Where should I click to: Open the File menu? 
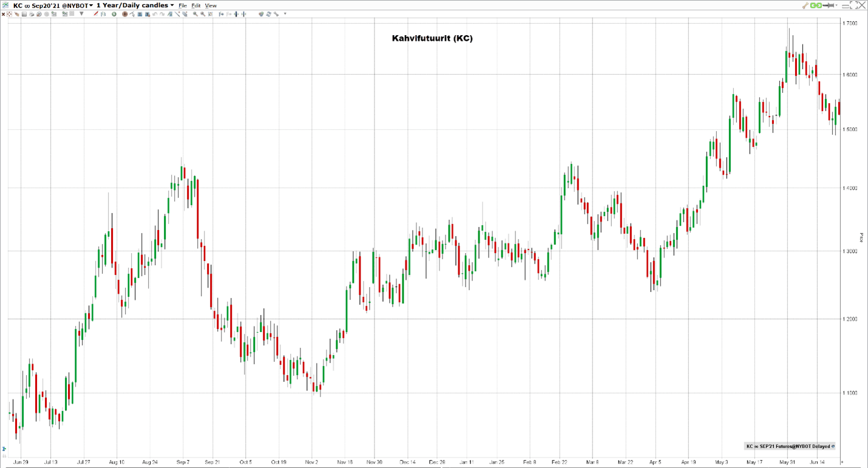point(182,5)
